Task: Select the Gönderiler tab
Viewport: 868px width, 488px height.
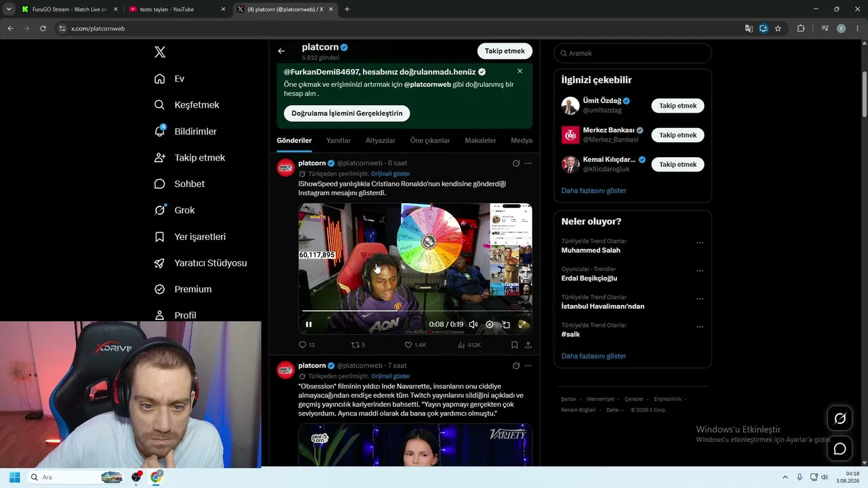Action: coord(294,140)
